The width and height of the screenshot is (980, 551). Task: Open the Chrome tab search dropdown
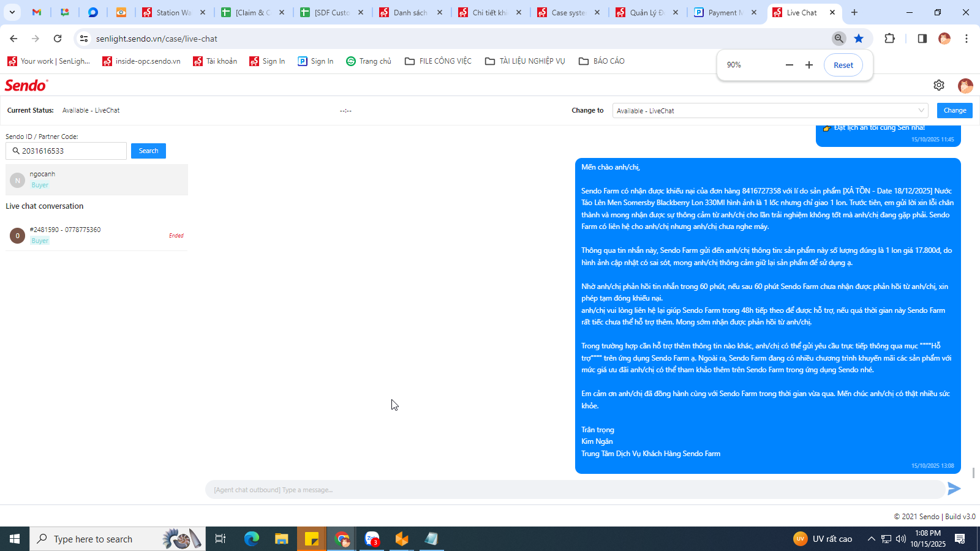[x=12, y=12]
